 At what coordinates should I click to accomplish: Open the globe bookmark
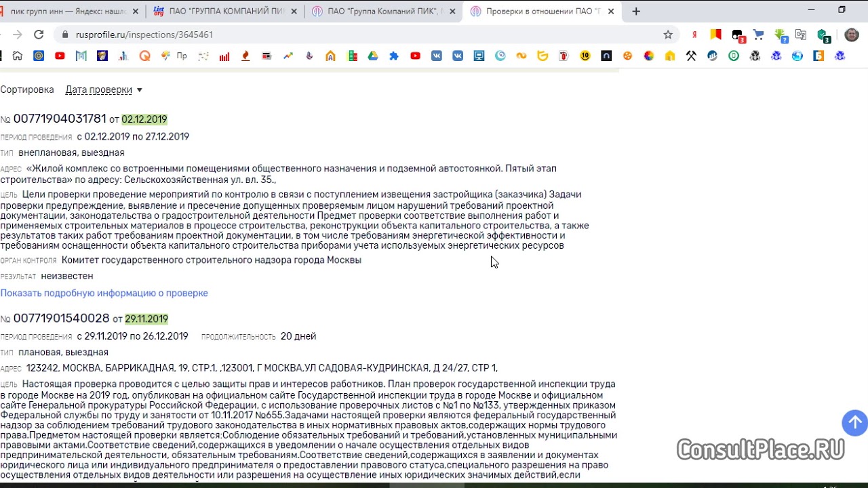pyautogui.click(x=797, y=56)
